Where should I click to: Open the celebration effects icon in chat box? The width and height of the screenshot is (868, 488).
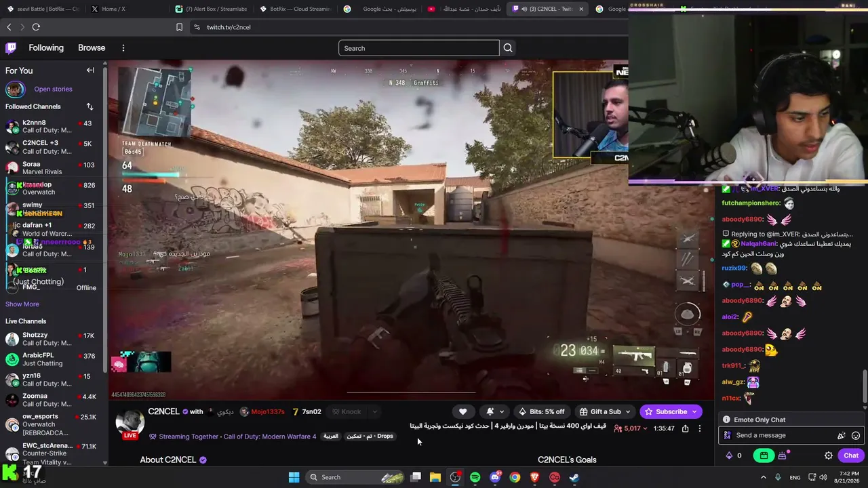842,436
